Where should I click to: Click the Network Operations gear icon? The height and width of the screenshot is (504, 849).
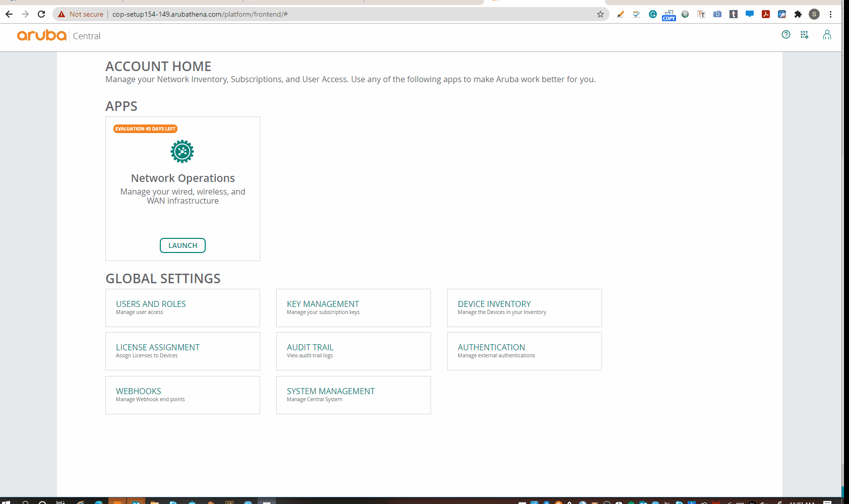(182, 151)
